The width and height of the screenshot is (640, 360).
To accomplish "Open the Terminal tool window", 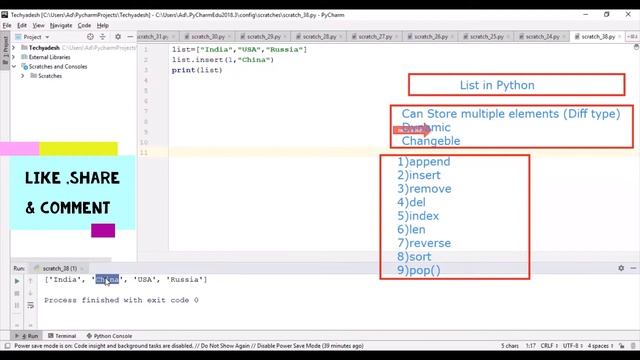I will [62, 336].
